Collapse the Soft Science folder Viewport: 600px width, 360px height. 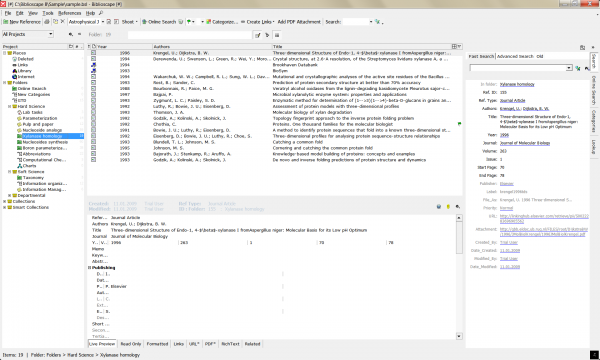point(10,172)
